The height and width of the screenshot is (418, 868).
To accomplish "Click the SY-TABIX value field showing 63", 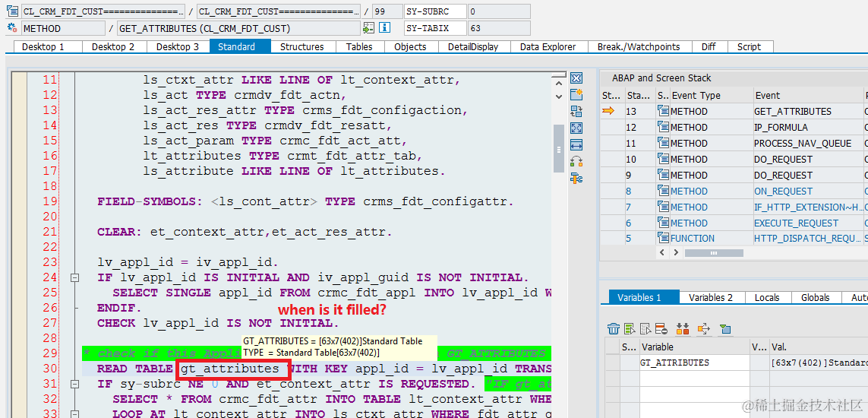I will click(x=499, y=28).
